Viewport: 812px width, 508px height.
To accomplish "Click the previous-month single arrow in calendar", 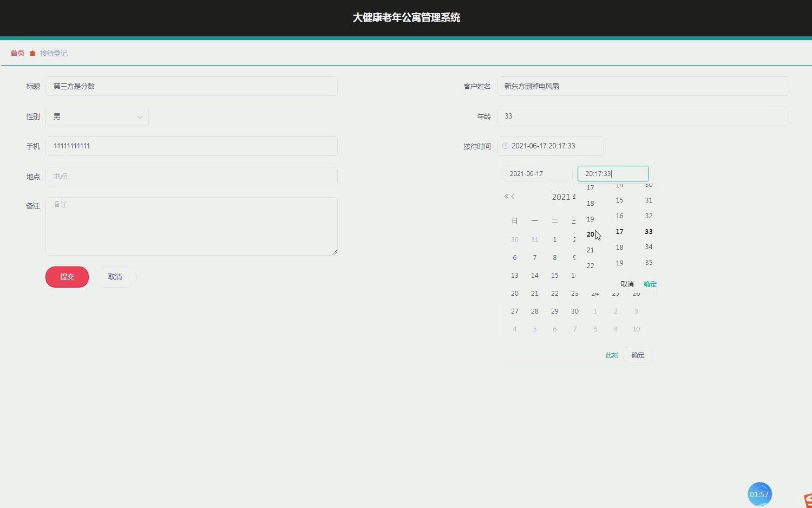I will point(513,197).
